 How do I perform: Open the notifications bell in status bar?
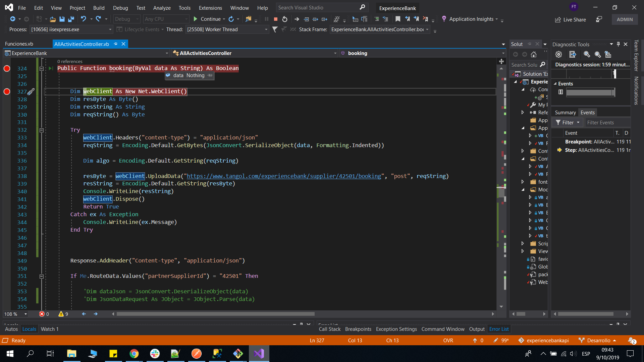(632, 341)
